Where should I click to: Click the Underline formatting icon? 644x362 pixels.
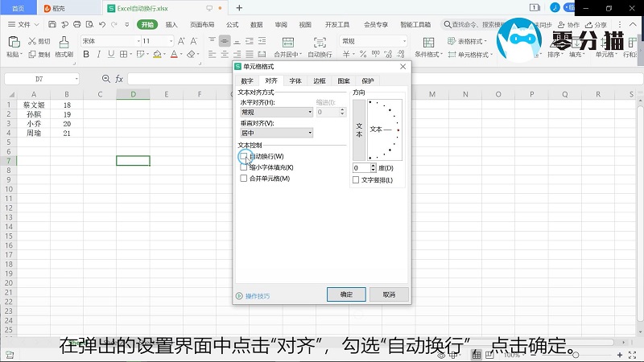click(110, 55)
